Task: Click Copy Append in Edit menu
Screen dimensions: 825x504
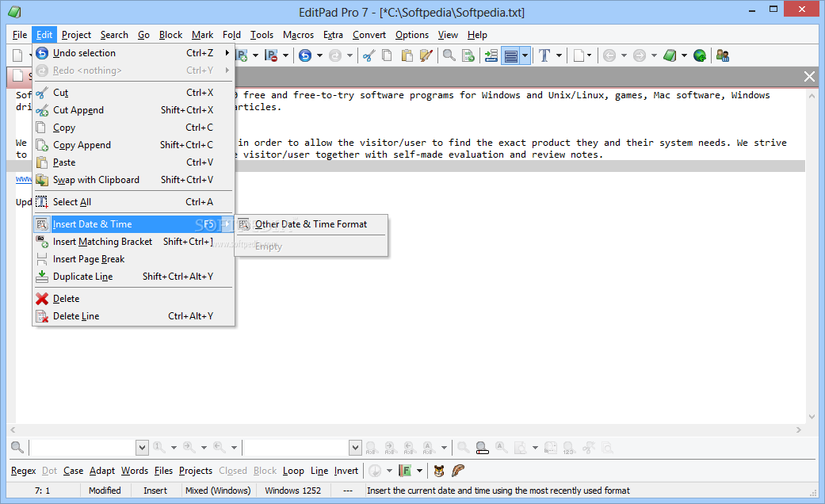Action: tap(133, 145)
